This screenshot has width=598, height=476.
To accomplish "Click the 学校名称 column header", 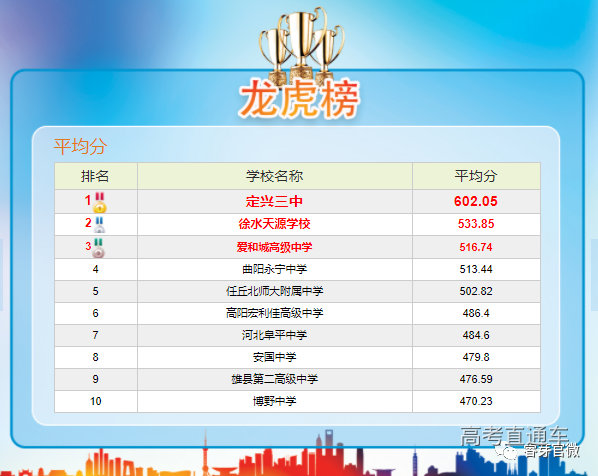I will point(275,176).
